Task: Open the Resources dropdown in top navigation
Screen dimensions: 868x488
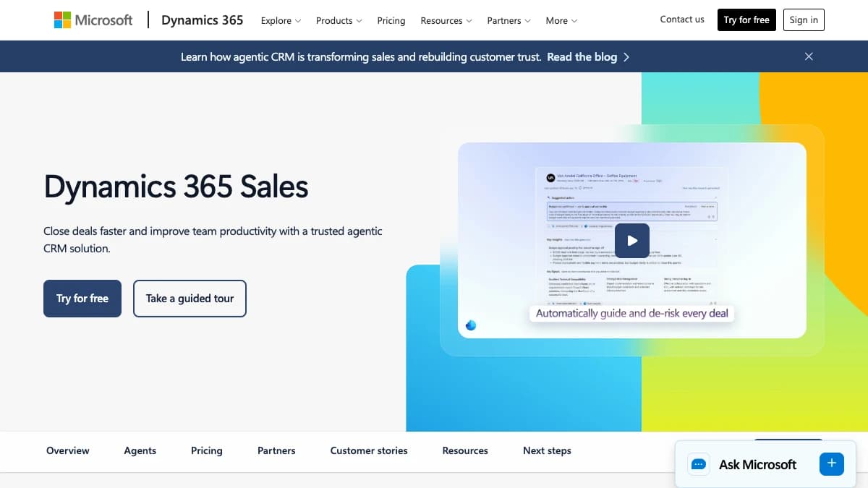Action: [446, 20]
